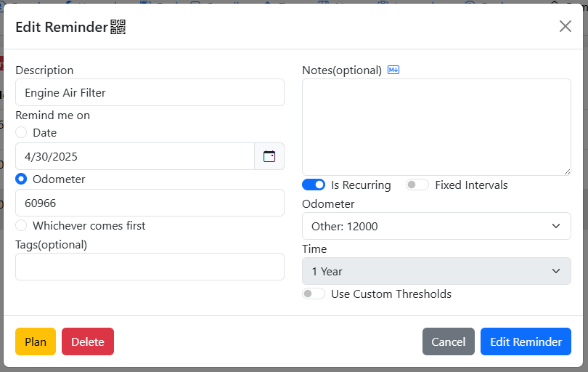This screenshot has height=372, width=588.
Task: Click the QR code icon beside Edit Reminder
Action: pyautogui.click(x=118, y=27)
